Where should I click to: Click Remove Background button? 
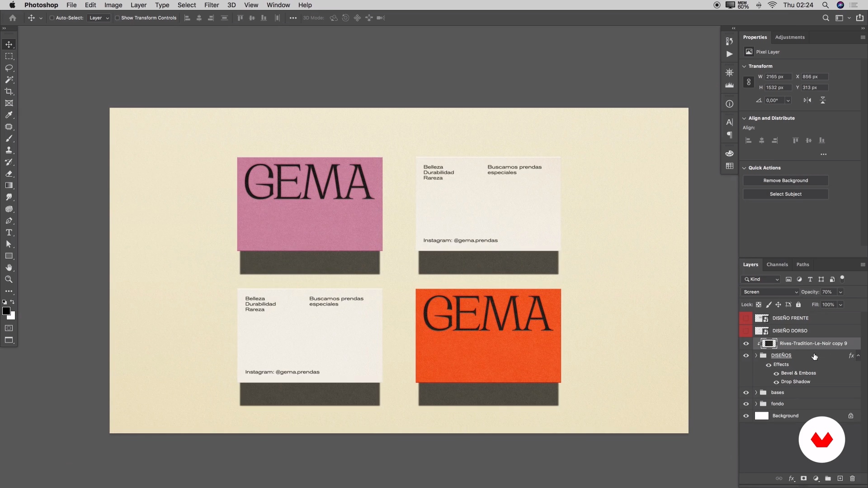click(x=786, y=181)
